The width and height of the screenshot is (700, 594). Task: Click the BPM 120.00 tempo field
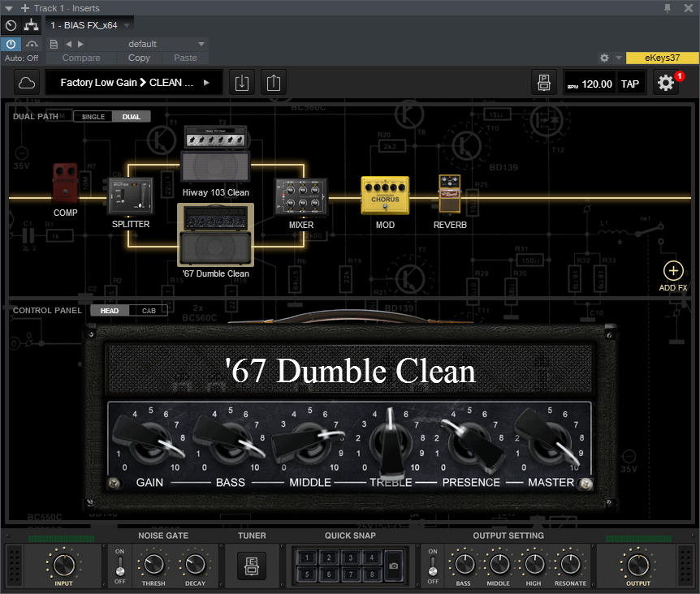point(590,84)
